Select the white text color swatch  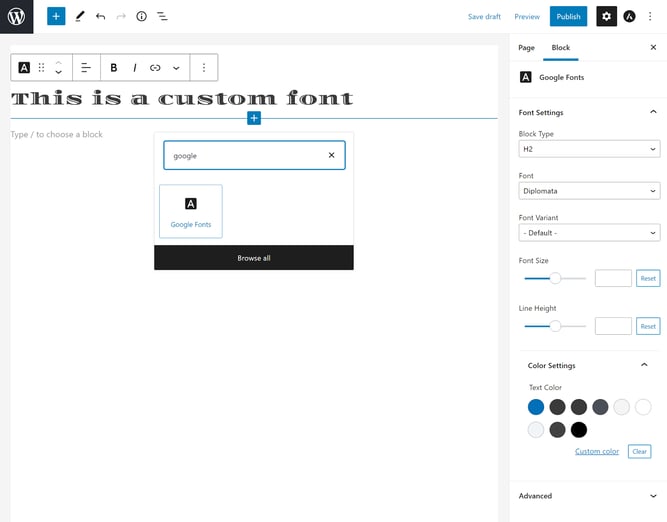643,407
